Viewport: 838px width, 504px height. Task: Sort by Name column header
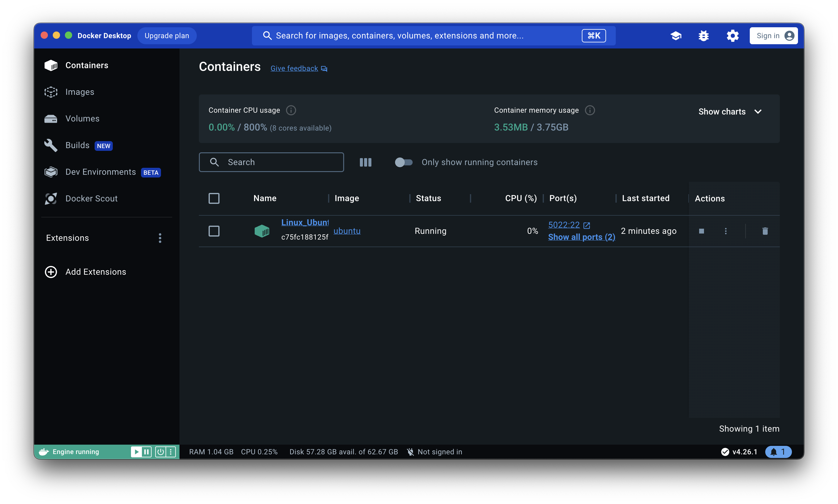[264, 198]
